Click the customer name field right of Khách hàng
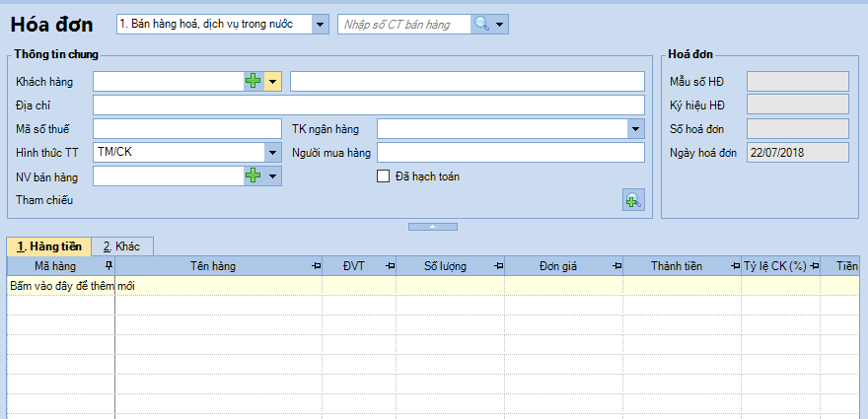 (468, 82)
